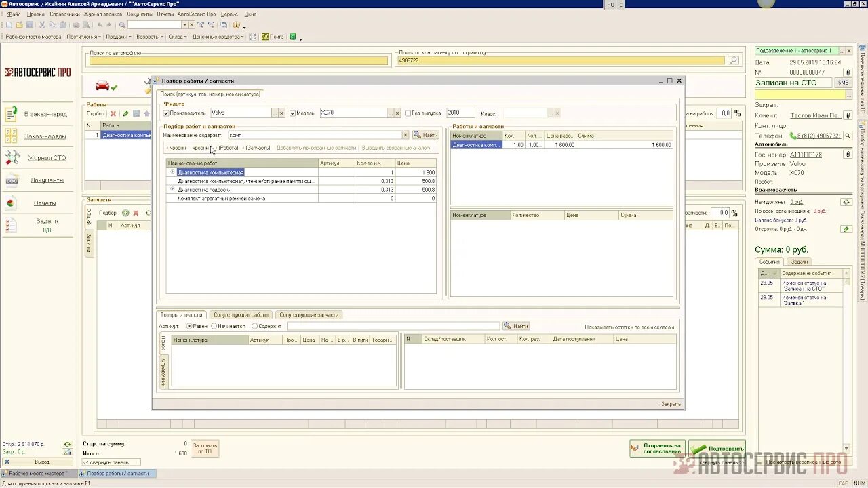Click the search icon next to phone number
Screen dimensions: 868x488
tap(847, 136)
